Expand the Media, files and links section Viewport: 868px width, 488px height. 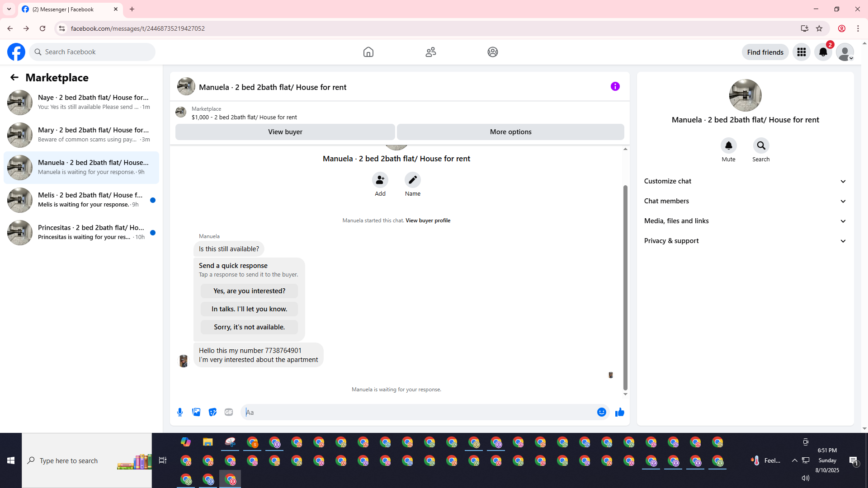pos(745,221)
